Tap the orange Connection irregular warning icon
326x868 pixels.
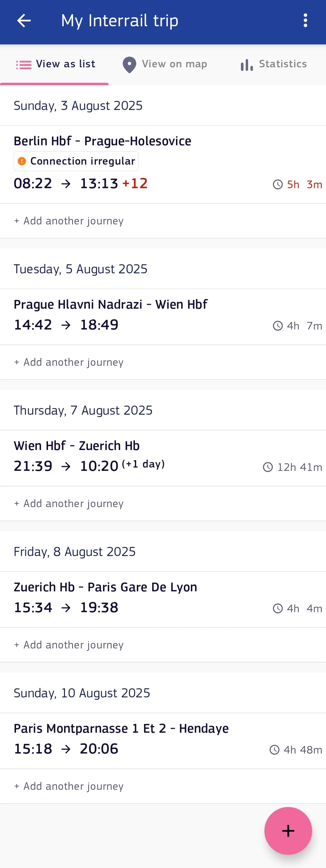coord(22,161)
